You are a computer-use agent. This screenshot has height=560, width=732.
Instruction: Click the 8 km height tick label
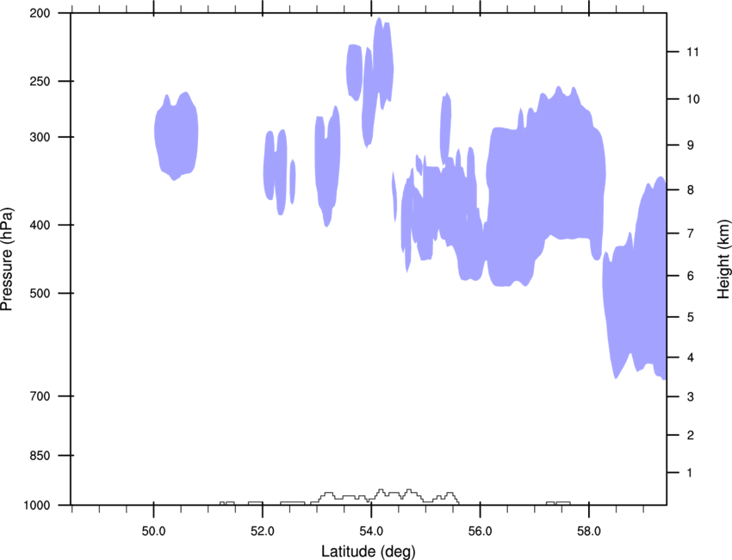[691, 190]
